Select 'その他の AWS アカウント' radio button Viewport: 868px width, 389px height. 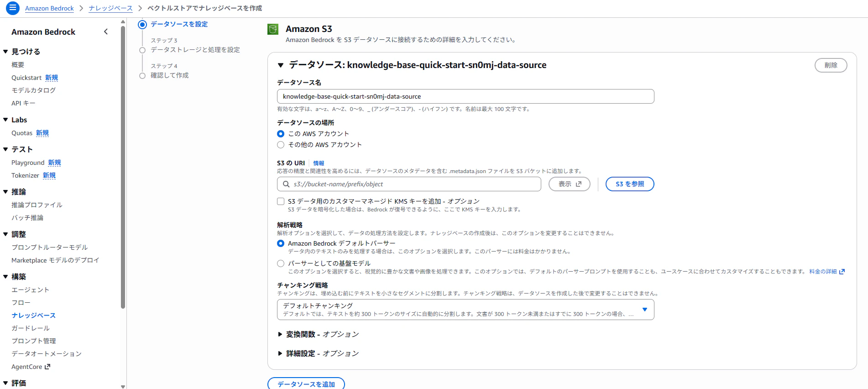click(x=281, y=145)
